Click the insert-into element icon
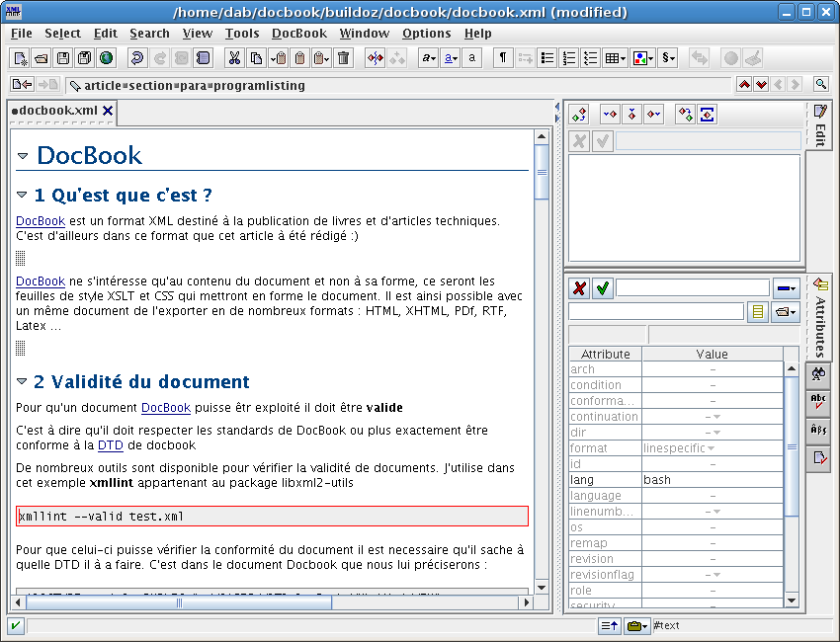The width and height of the screenshot is (840, 642). [x=632, y=114]
